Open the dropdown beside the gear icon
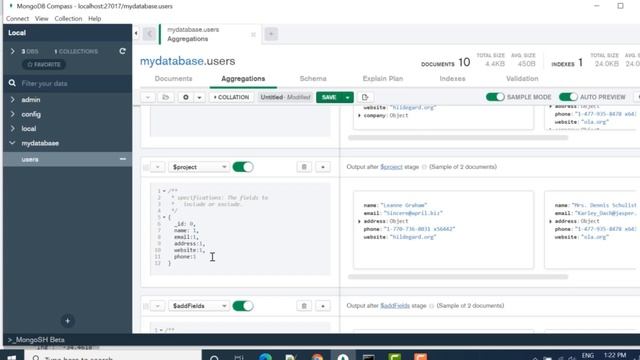 [x=199, y=97]
